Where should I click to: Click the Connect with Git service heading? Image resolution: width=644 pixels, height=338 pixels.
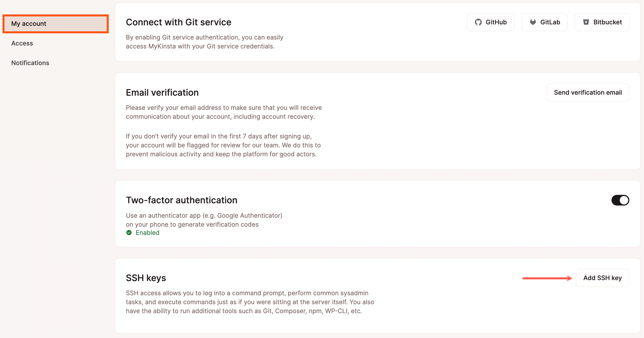pyautogui.click(x=179, y=22)
